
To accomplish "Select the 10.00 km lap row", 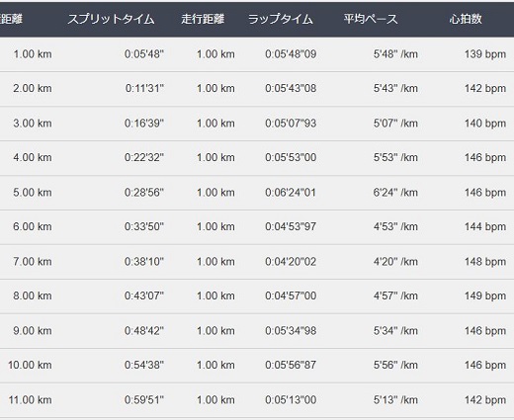I will click(257, 365).
